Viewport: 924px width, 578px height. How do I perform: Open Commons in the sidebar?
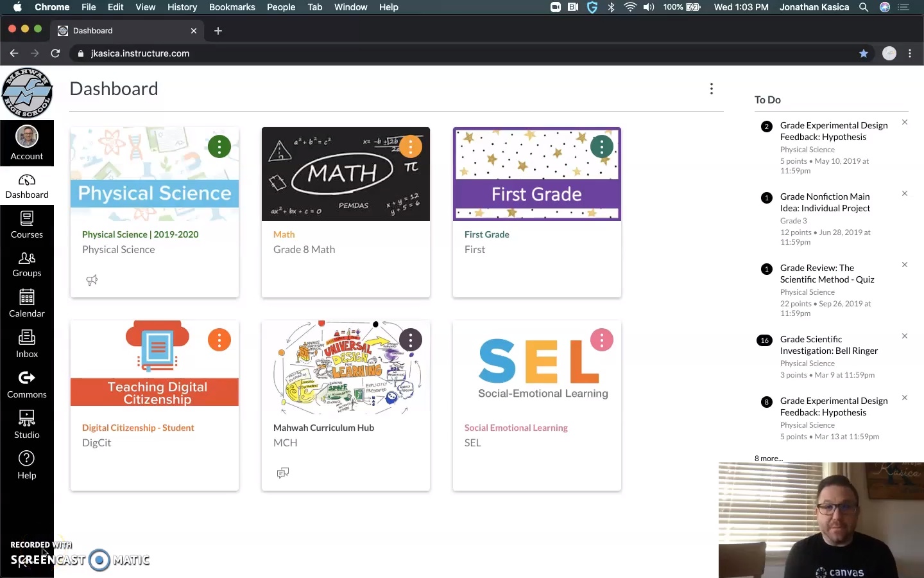tap(26, 385)
